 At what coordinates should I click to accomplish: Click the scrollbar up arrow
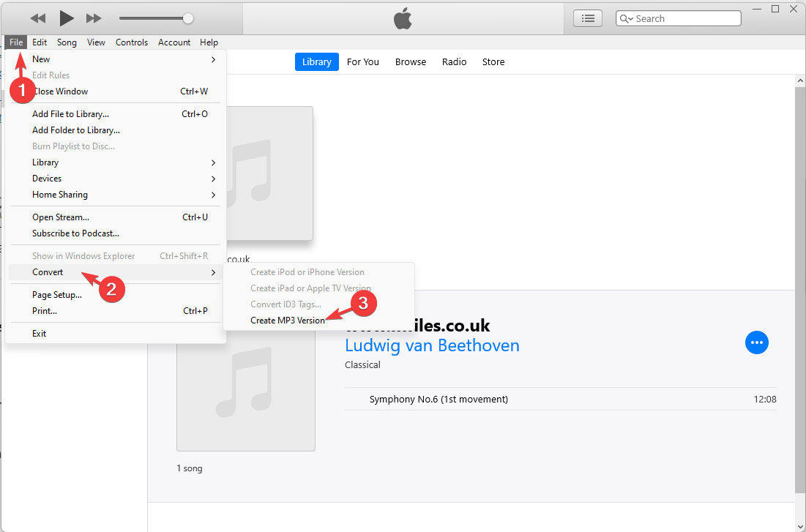[800, 80]
